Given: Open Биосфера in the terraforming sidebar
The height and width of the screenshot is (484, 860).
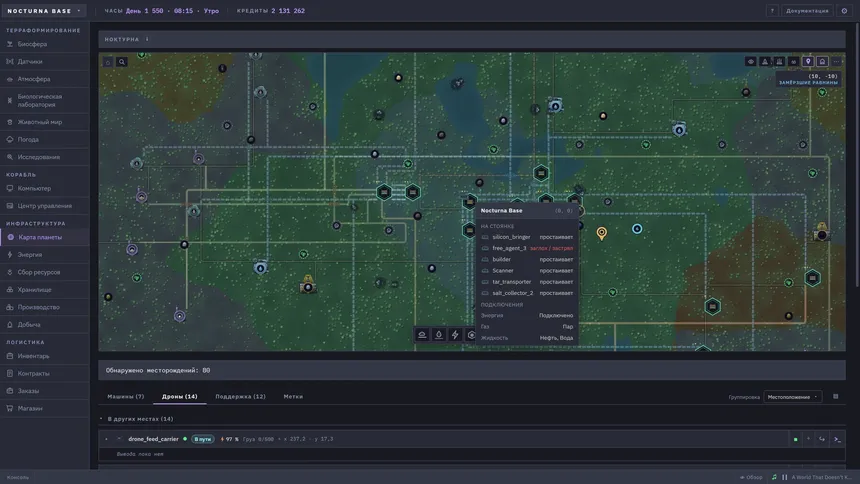Looking at the screenshot, I should tap(44, 44).
